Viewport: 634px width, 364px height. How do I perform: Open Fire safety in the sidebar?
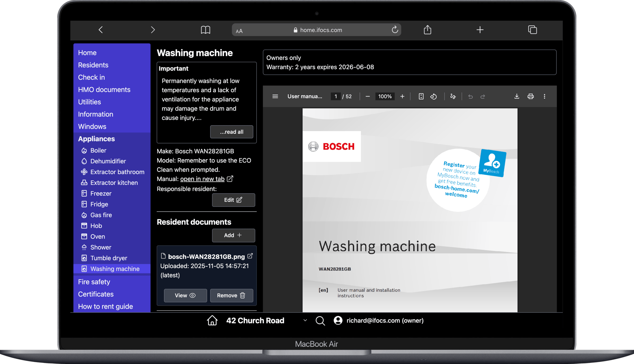pyautogui.click(x=94, y=282)
